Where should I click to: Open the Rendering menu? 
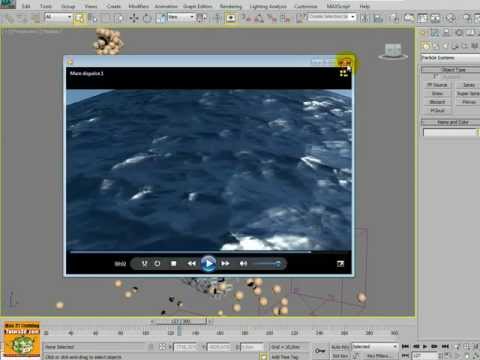tap(231, 6)
